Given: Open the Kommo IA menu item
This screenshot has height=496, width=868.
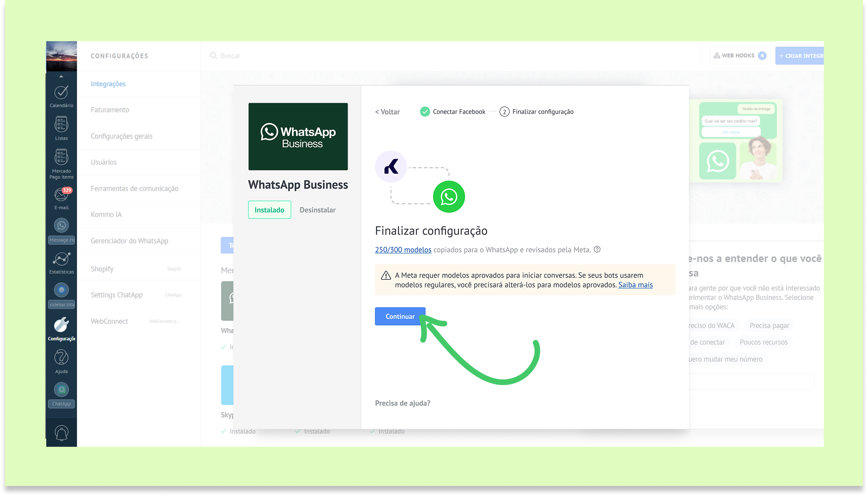Looking at the screenshot, I should 106,215.
